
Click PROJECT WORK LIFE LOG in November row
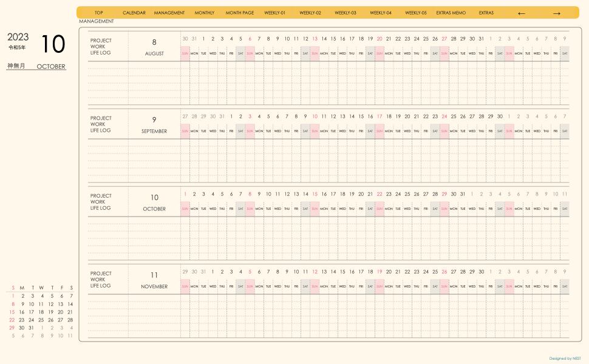pyautogui.click(x=101, y=280)
